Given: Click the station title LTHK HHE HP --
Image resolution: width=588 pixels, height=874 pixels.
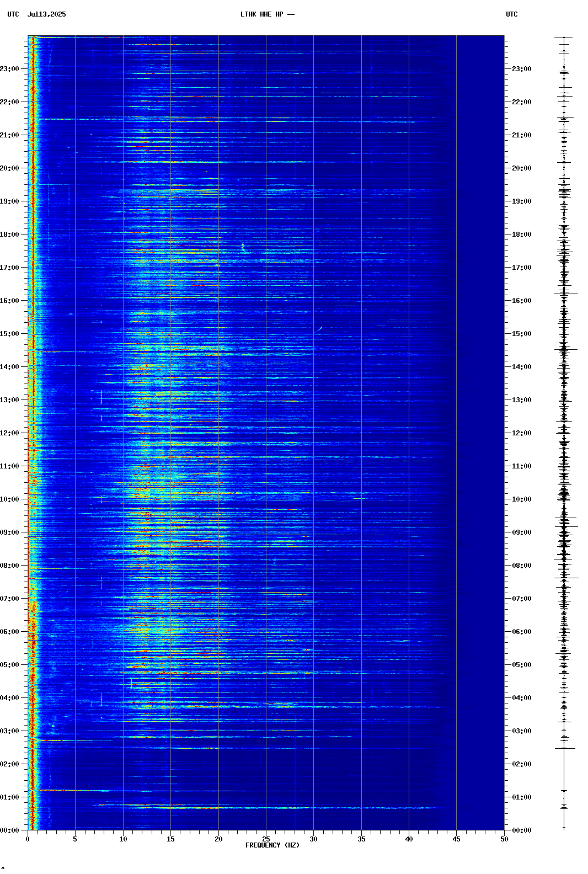Looking at the screenshot, I should [268, 14].
